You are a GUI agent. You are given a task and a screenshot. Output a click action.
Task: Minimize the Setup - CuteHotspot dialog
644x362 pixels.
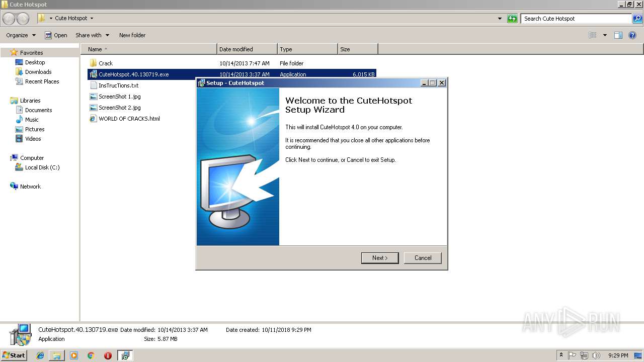pyautogui.click(x=424, y=83)
